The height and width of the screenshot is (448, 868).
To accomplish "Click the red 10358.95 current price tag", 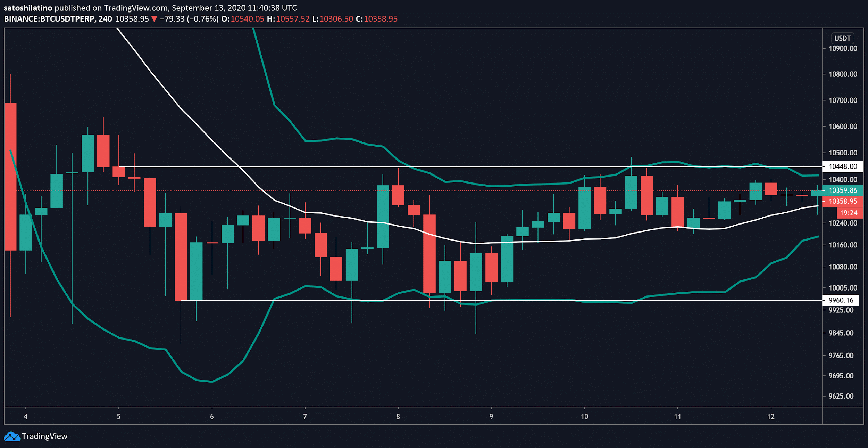I will [x=843, y=201].
